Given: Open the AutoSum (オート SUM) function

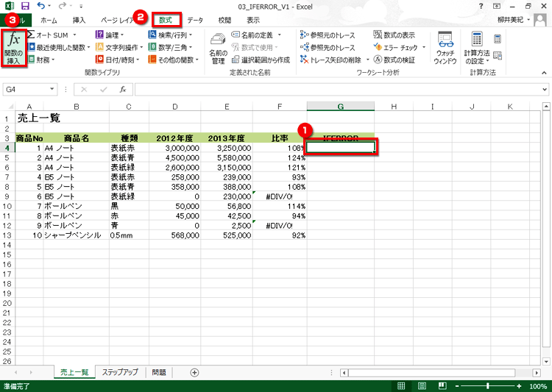Looking at the screenshot, I should tap(52, 35).
